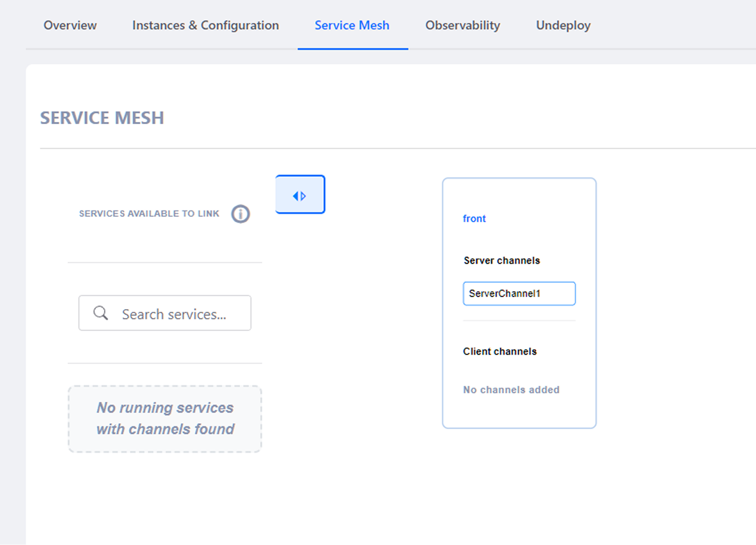Click the magnifying glass search icon

coord(100,313)
